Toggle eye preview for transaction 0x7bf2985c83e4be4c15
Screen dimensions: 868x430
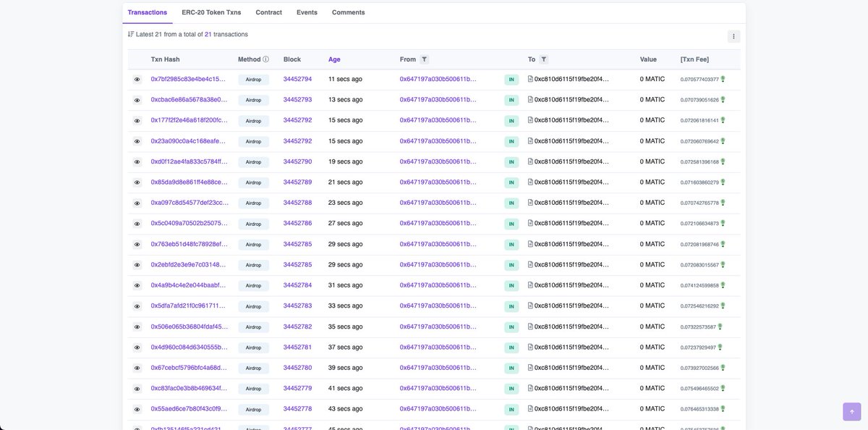pyautogui.click(x=137, y=80)
